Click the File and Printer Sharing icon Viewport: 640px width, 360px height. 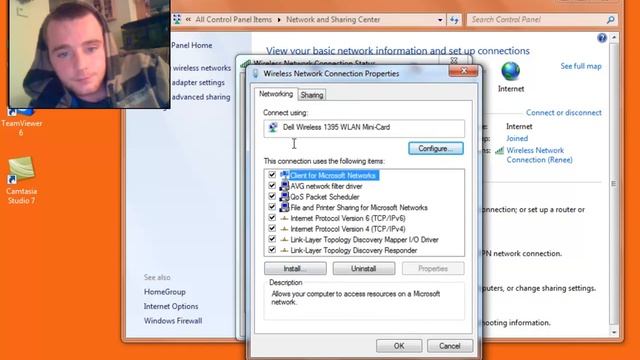[284, 207]
